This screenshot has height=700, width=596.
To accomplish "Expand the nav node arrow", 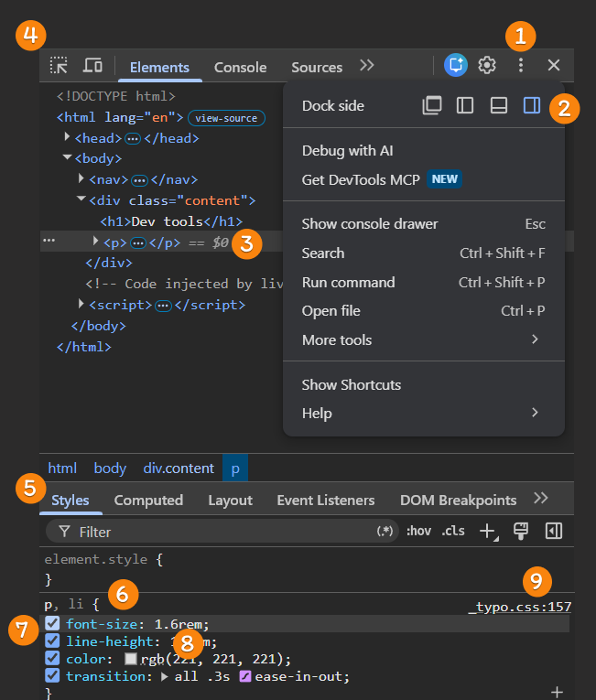I will coord(81,178).
